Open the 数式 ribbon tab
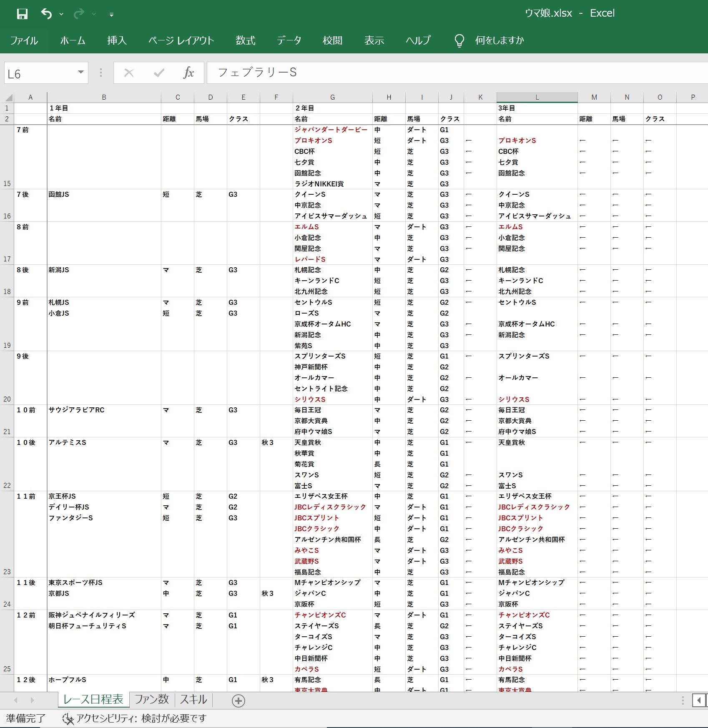The height and width of the screenshot is (728, 708). pyautogui.click(x=245, y=40)
